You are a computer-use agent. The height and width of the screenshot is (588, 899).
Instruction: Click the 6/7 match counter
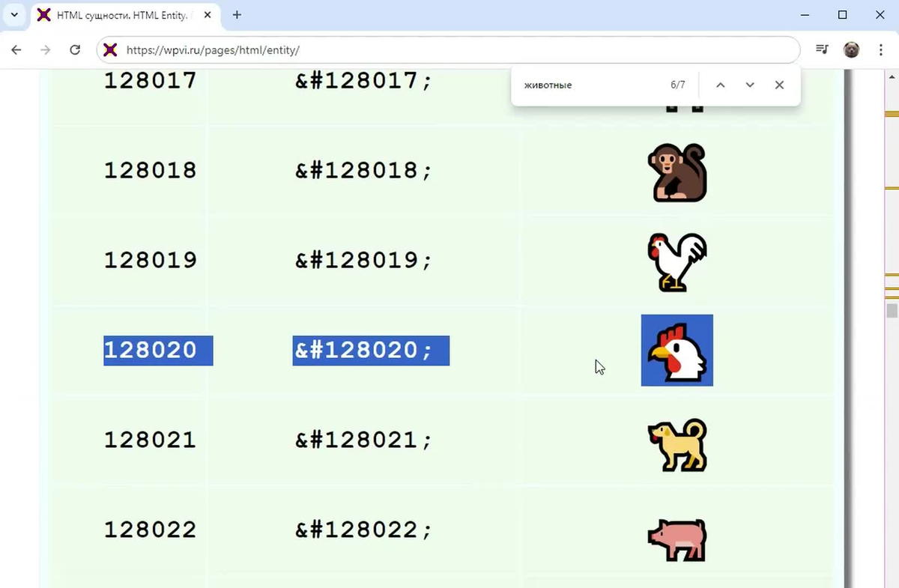(x=678, y=85)
